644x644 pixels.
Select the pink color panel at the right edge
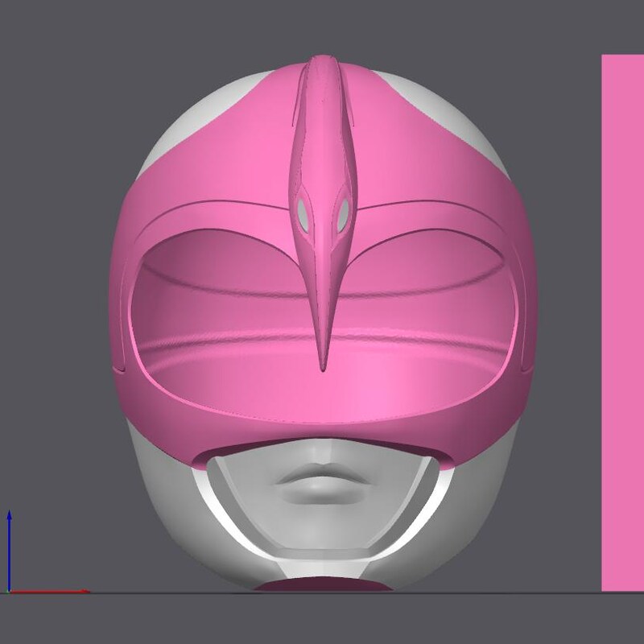point(622,323)
